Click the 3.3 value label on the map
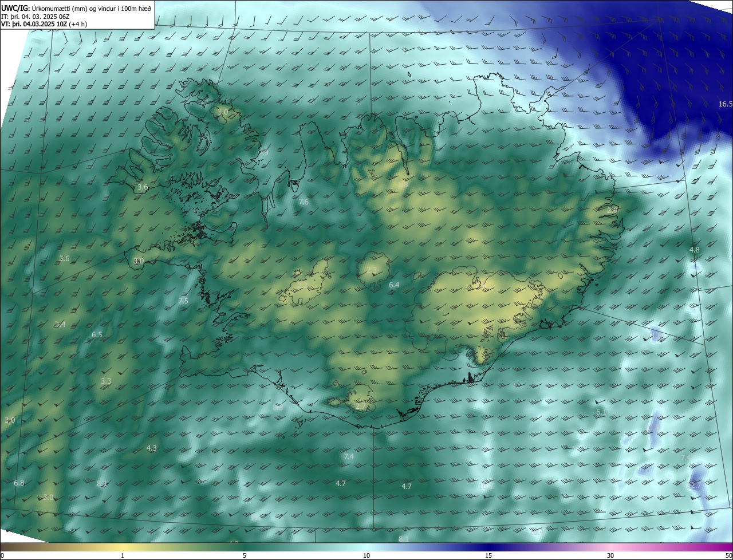The width and height of the screenshot is (733, 560). (106, 381)
